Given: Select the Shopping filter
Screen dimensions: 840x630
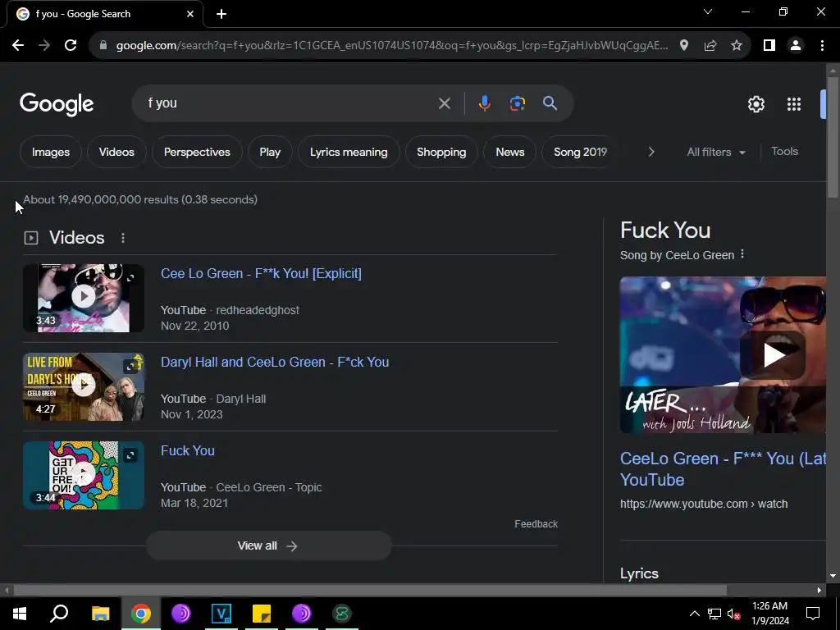Looking at the screenshot, I should point(441,152).
